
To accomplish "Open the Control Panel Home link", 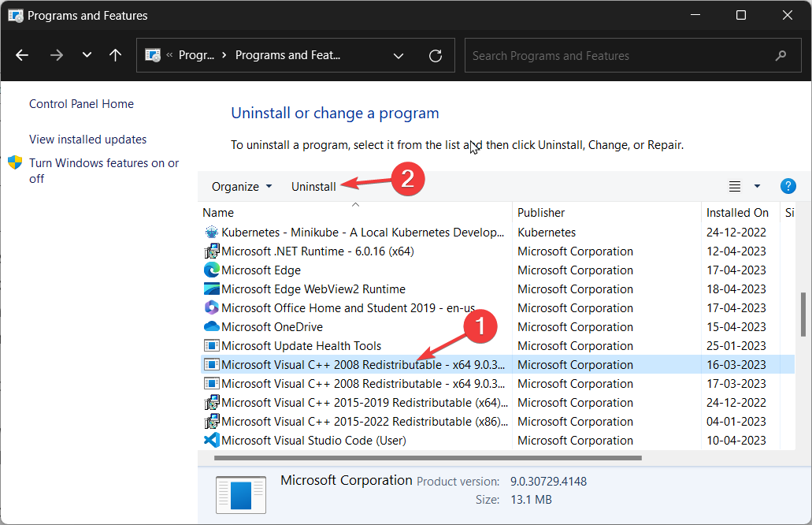I will pyautogui.click(x=81, y=103).
